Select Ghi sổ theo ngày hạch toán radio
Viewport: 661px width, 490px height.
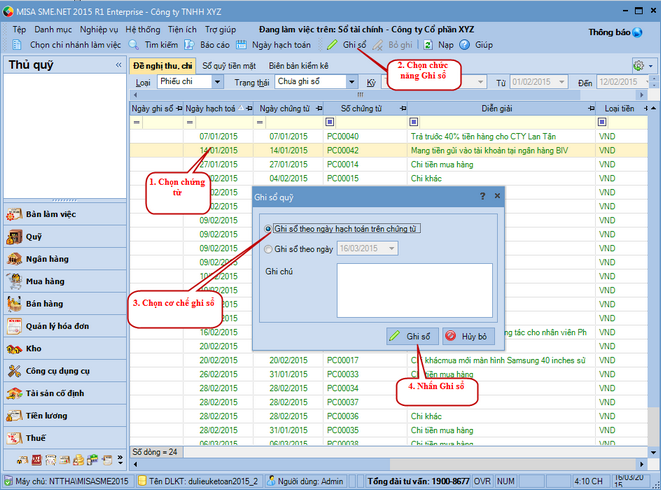(x=268, y=229)
